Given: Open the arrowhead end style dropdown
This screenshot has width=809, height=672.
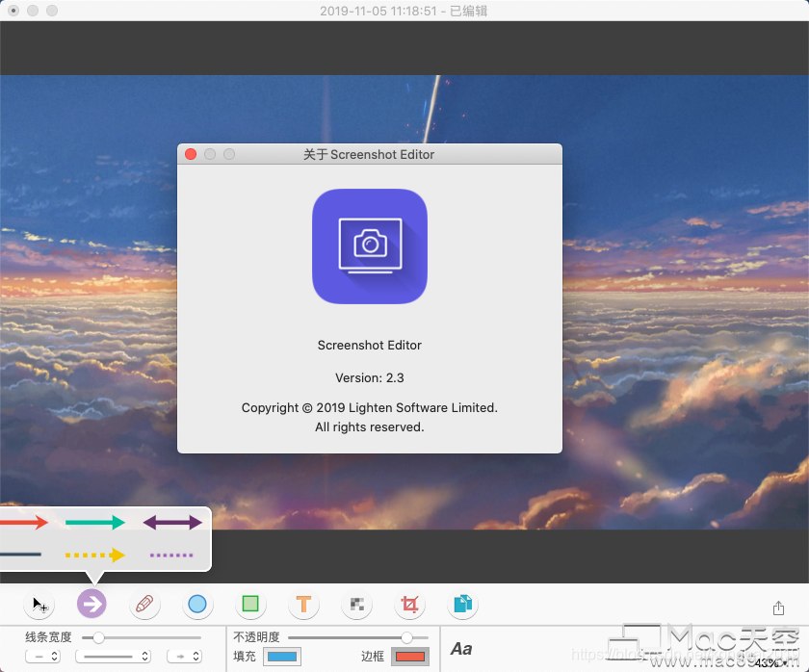Looking at the screenshot, I should (x=184, y=656).
